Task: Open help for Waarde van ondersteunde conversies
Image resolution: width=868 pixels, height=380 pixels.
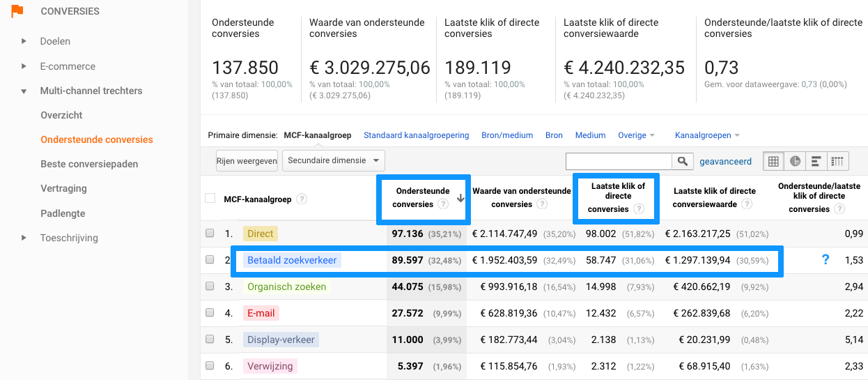Action: coord(542,204)
